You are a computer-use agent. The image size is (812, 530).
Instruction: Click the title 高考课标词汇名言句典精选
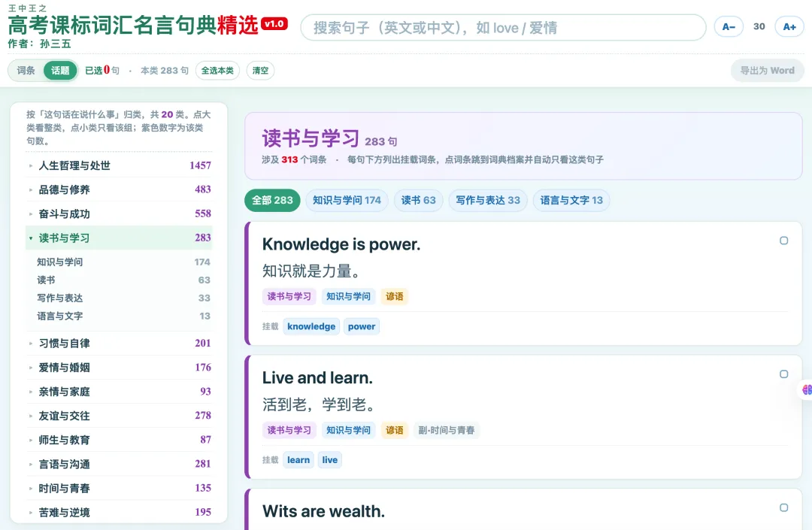coord(133,25)
